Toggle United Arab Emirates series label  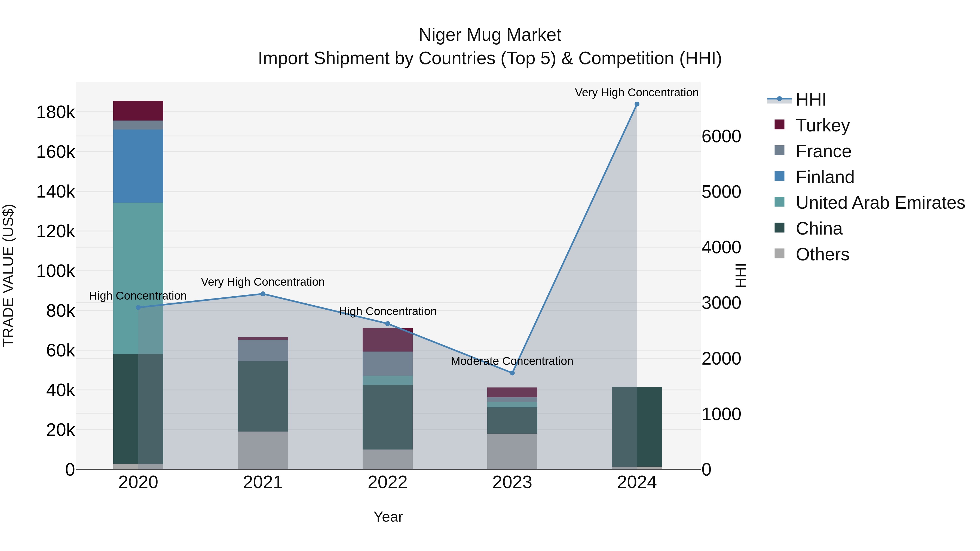pos(880,203)
